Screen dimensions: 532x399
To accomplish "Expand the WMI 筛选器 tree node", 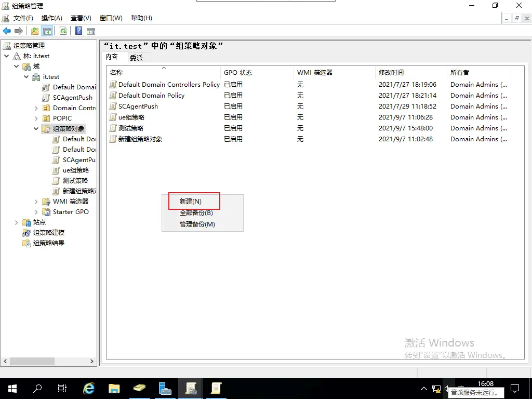I will pyautogui.click(x=36, y=201).
